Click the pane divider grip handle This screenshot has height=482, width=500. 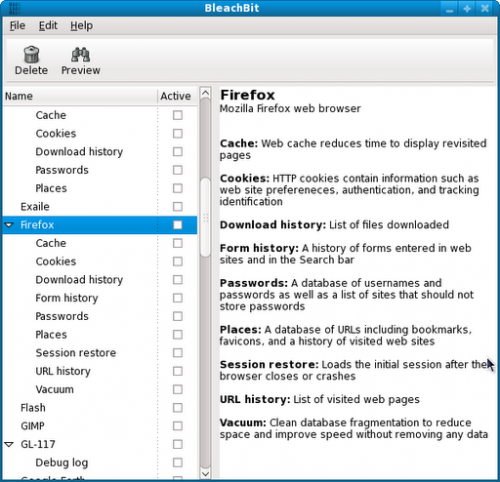[x=206, y=218]
